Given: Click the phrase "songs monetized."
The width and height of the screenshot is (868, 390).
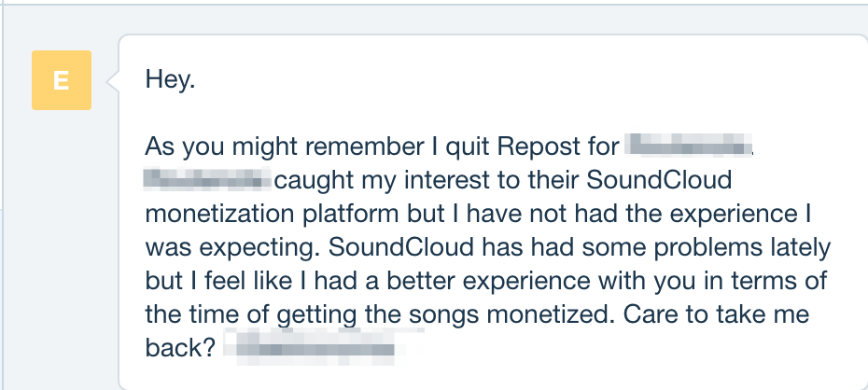Looking at the screenshot, I should (512, 315).
